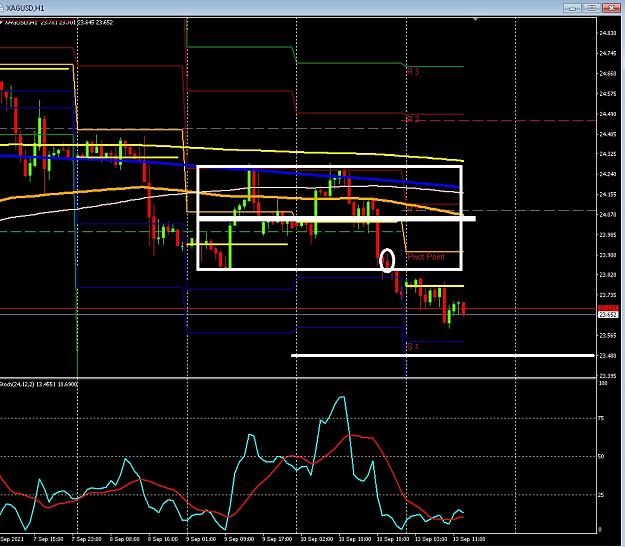Click the 23.395 price scale label
625x547 pixels.
click(x=608, y=376)
